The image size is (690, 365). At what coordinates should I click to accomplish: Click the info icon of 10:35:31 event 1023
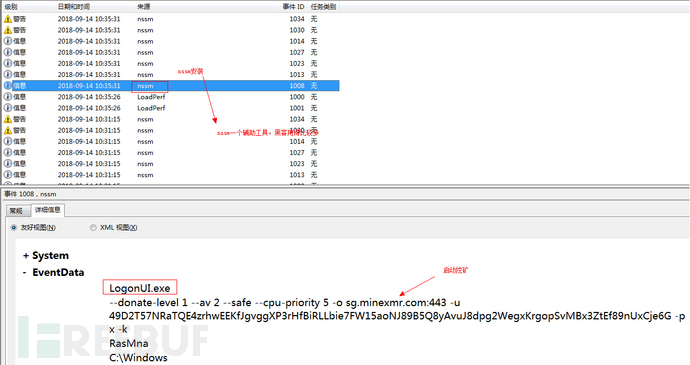pos(8,63)
